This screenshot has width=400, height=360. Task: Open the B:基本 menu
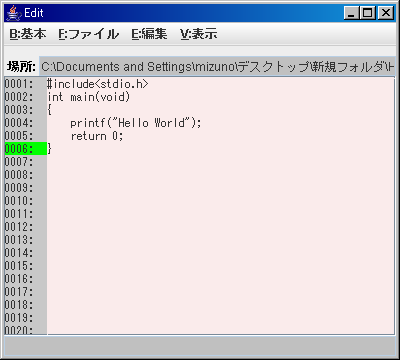tap(28, 34)
